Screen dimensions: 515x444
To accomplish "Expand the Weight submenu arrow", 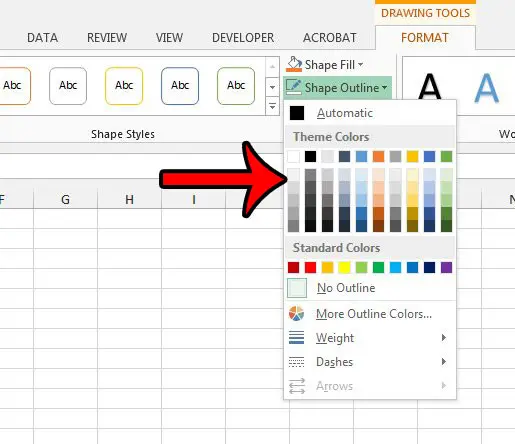I will click(x=444, y=337).
